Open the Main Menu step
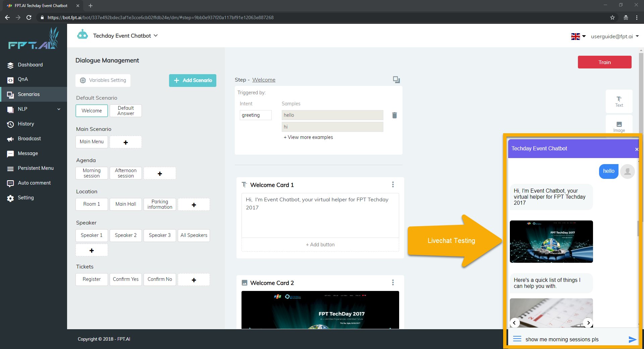 (92, 142)
